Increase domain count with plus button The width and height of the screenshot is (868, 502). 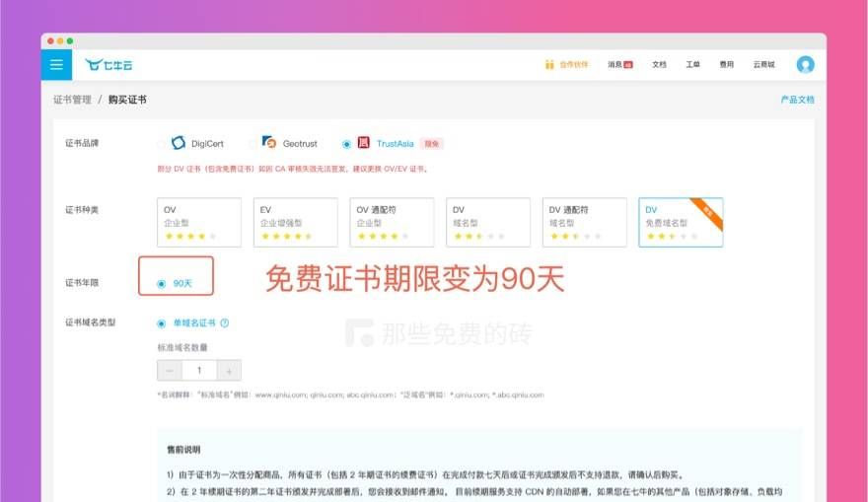point(229,370)
